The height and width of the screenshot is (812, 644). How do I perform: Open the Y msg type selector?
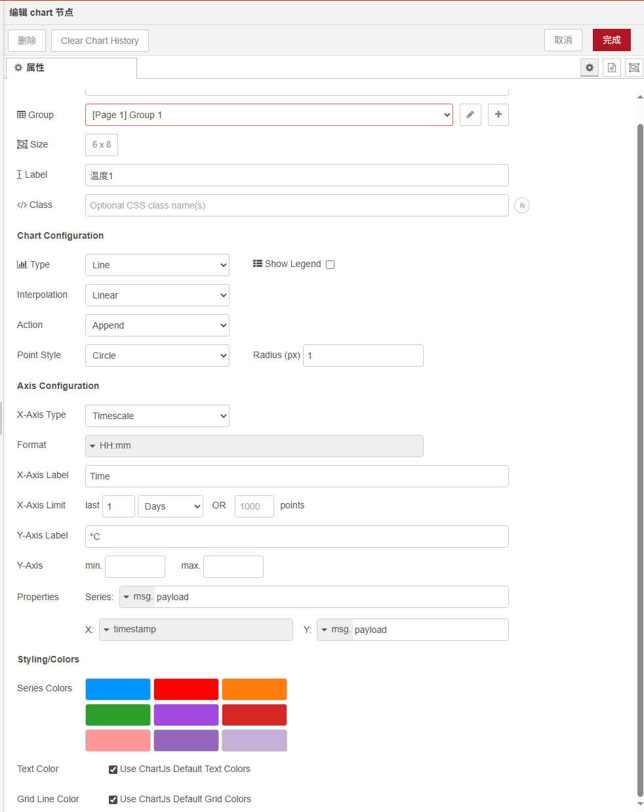click(335, 630)
